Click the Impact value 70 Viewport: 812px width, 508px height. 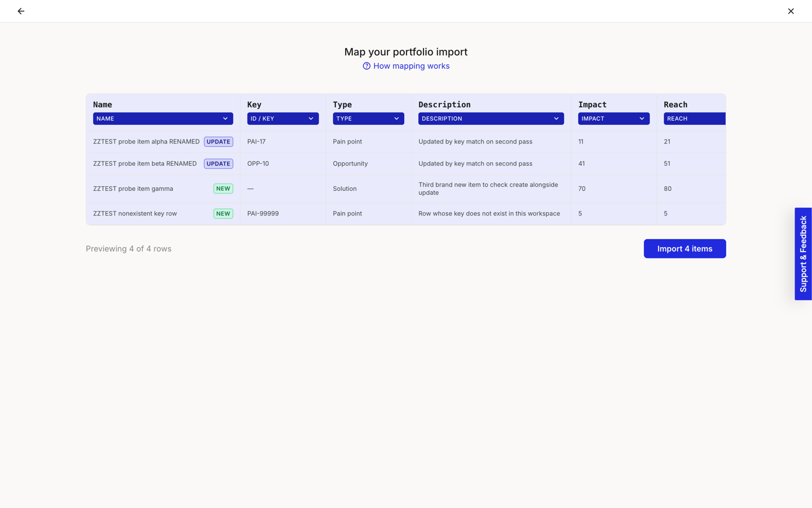[582, 189]
